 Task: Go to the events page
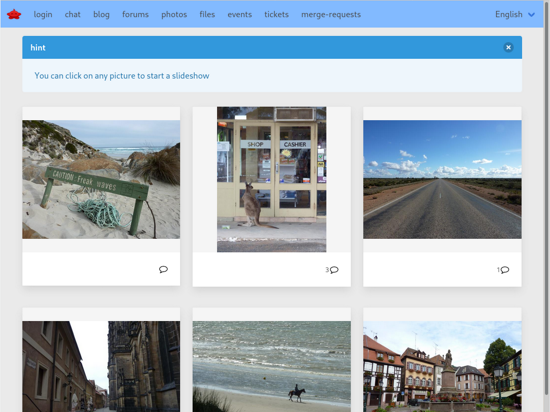[x=240, y=14]
